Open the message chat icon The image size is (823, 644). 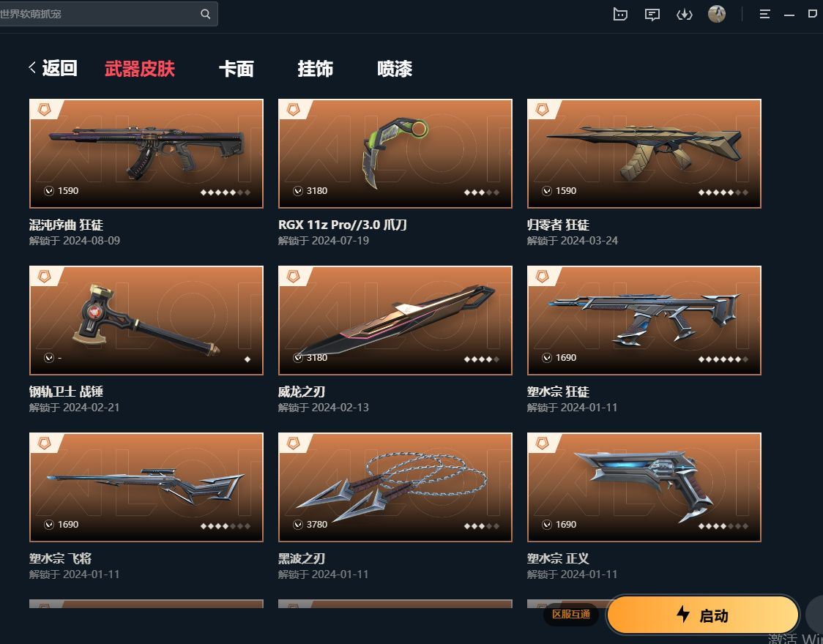pyautogui.click(x=652, y=15)
